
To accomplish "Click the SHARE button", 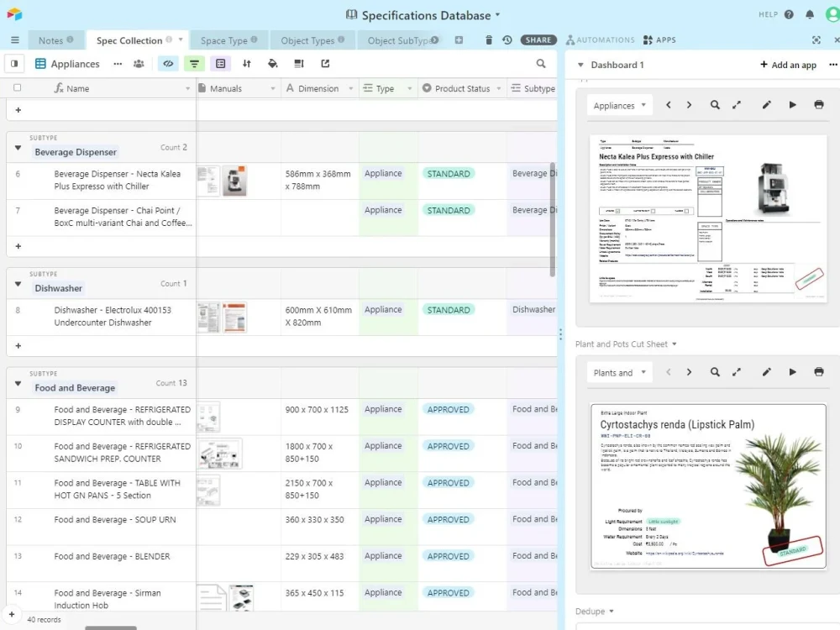I will click(x=538, y=40).
